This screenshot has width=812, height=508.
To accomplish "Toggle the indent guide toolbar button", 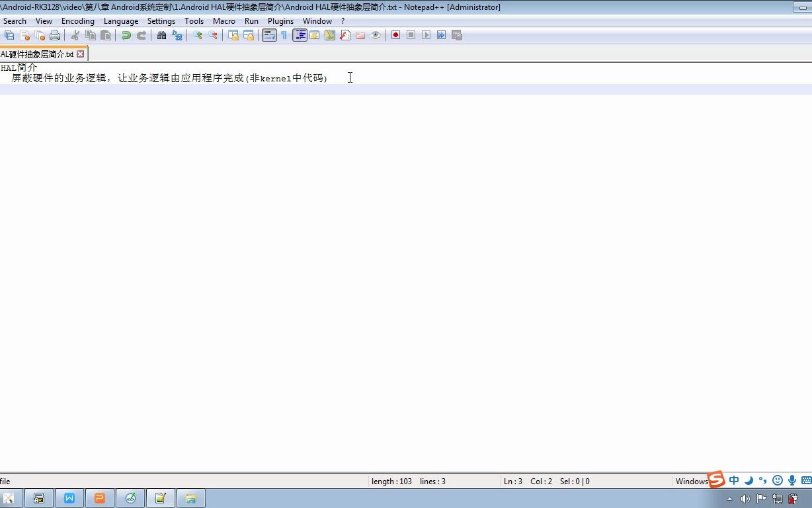I will click(300, 35).
